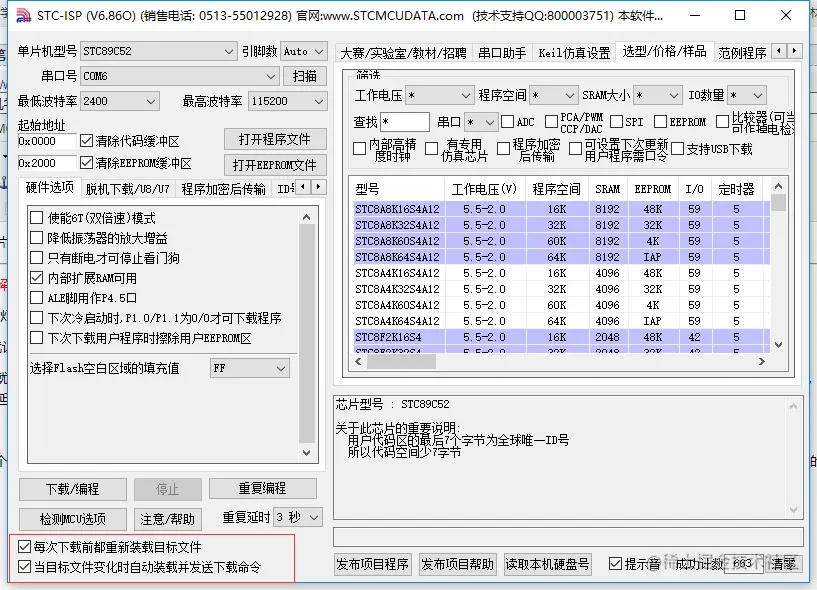Open 重复延时 3秒 dropdown
Viewport: 817px width, 590px height.
[298, 517]
